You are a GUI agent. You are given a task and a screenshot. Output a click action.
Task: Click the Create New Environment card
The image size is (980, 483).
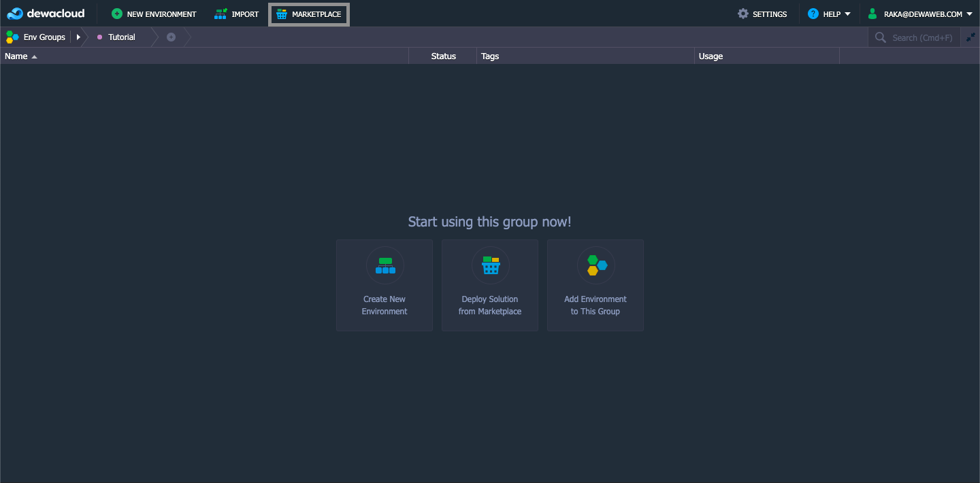385,285
